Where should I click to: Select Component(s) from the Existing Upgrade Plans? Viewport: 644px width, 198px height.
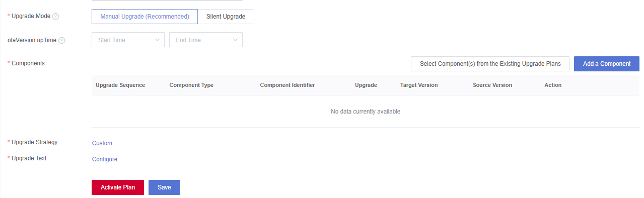(490, 64)
